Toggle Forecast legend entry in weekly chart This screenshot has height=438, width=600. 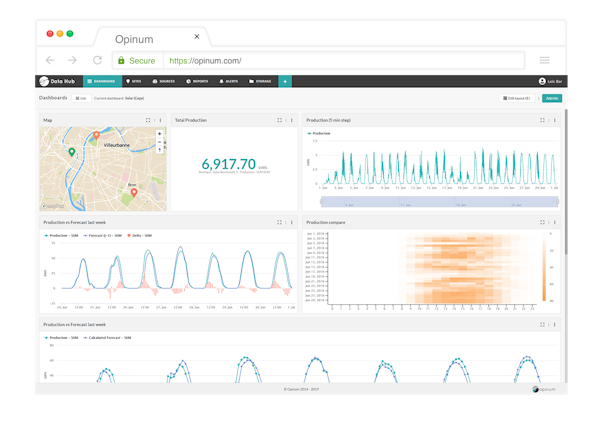click(103, 236)
